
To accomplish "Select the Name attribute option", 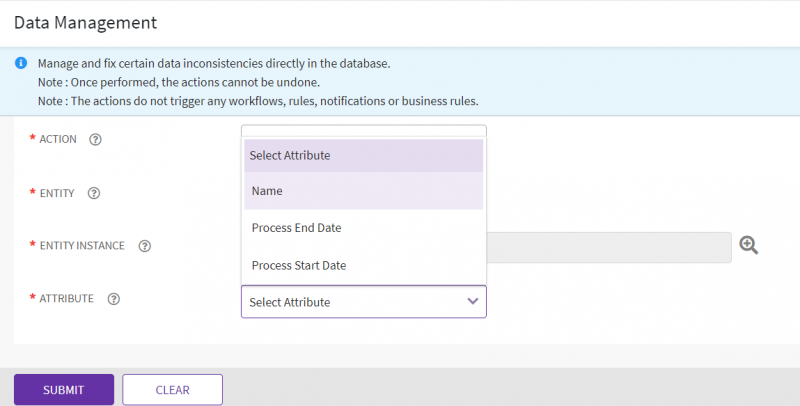I will pyautogui.click(x=364, y=191).
